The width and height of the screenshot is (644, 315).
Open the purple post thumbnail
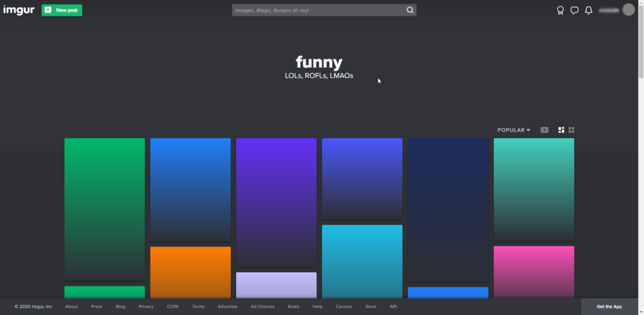pos(276,203)
